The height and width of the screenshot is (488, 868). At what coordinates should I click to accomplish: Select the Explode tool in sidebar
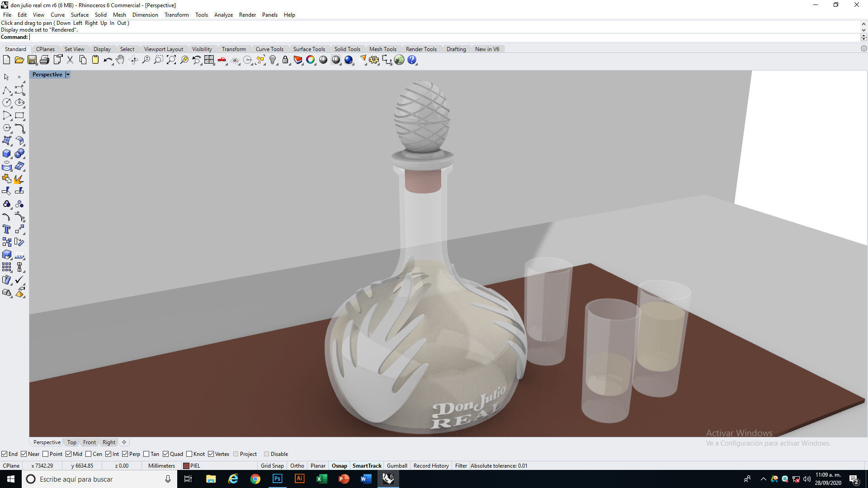point(19,179)
